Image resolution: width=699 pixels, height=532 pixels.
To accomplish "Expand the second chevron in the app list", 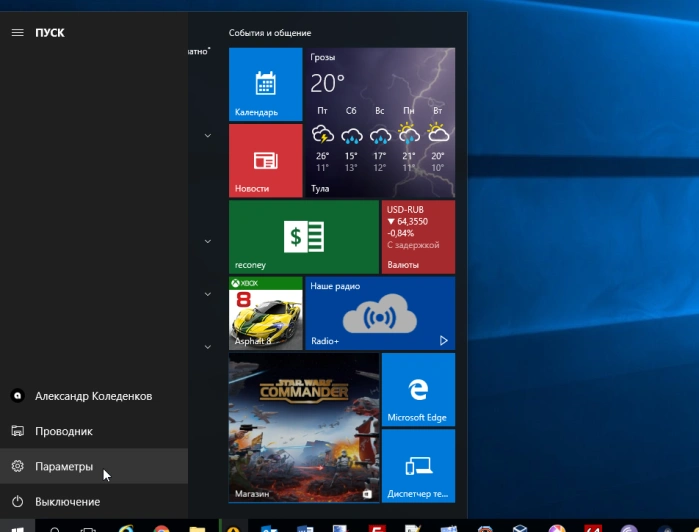I will click(x=208, y=241).
